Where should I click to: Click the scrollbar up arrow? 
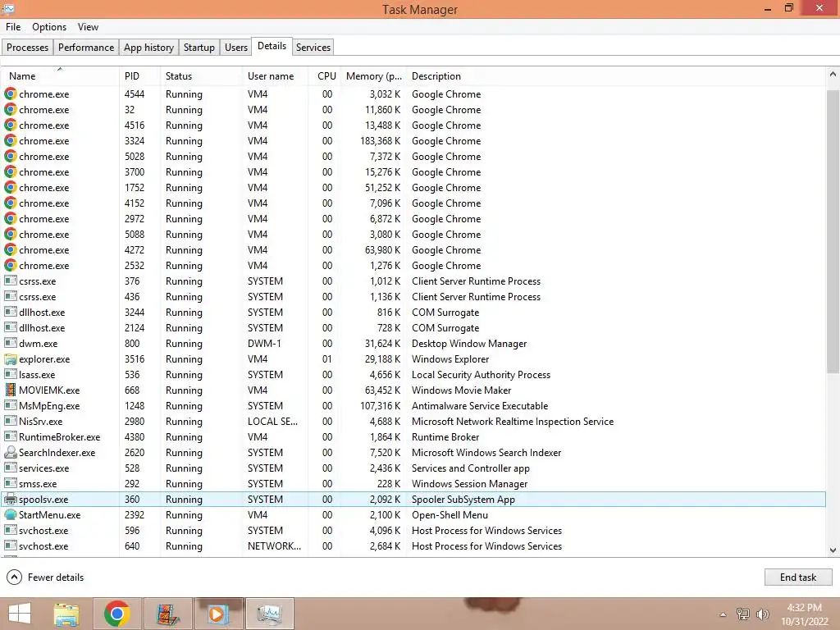coord(833,75)
